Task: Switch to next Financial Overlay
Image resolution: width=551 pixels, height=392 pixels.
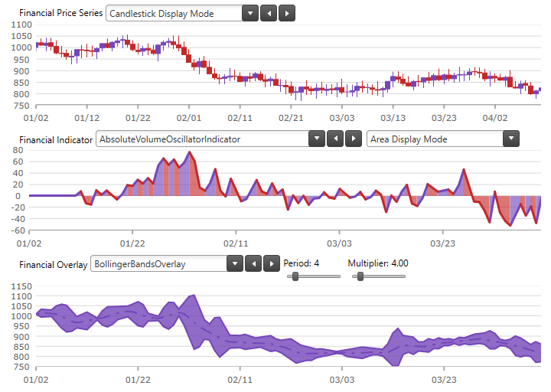Action: coord(271,263)
